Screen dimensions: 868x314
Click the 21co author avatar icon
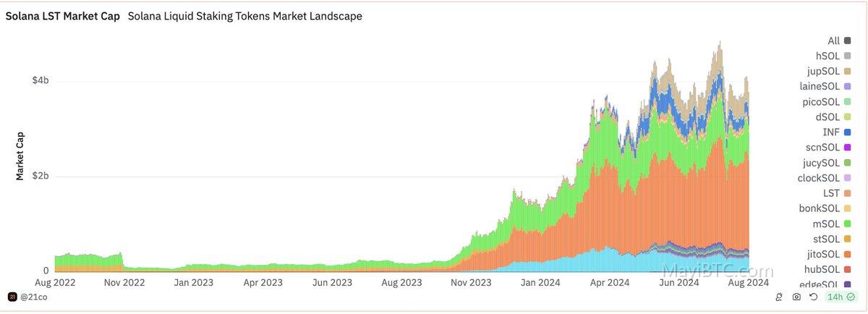[x=12, y=297]
